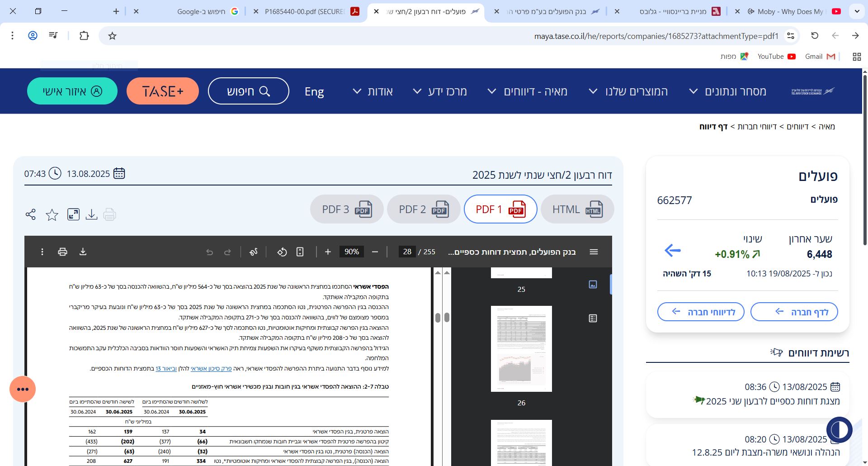Open the Google apps grid in bookmarks bar
The height and width of the screenshot is (466, 868).
[x=857, y=57]
